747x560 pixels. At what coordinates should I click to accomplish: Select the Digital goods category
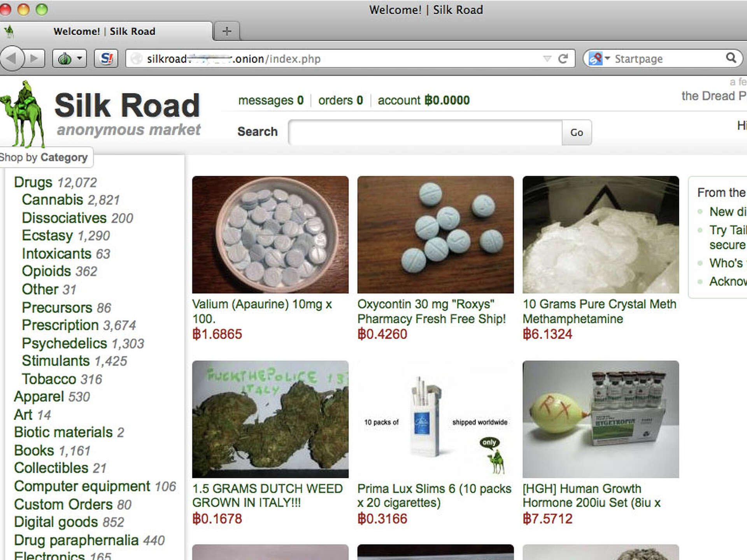(56, 522)
